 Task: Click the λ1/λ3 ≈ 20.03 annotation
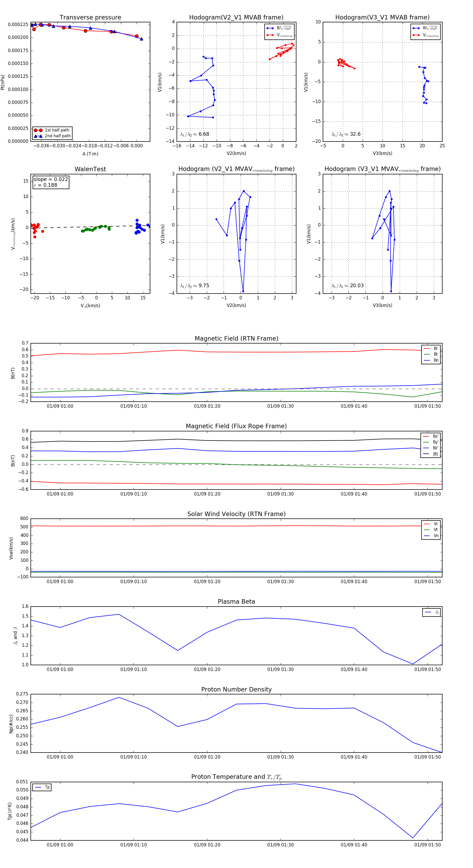(x=347, y=286)
